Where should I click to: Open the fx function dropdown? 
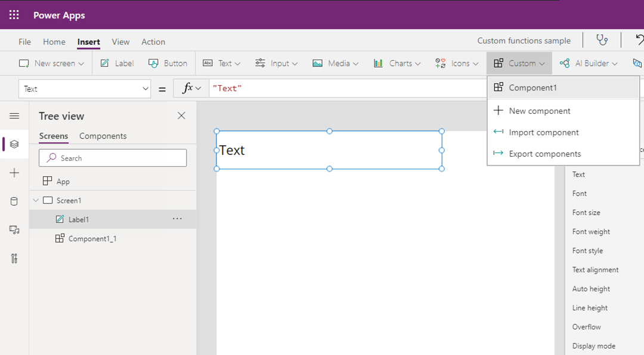(190, 87)
